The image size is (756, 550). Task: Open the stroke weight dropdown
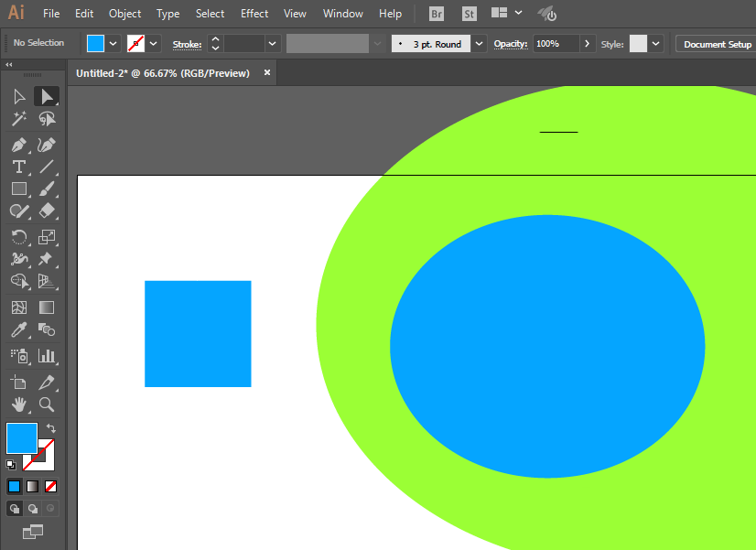tap(273, 43)
